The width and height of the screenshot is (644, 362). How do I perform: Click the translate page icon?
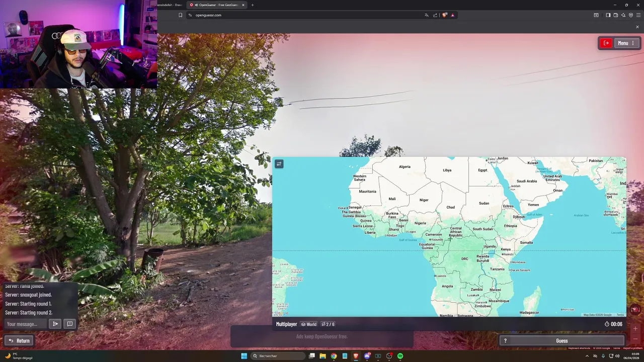pos(427,15)
